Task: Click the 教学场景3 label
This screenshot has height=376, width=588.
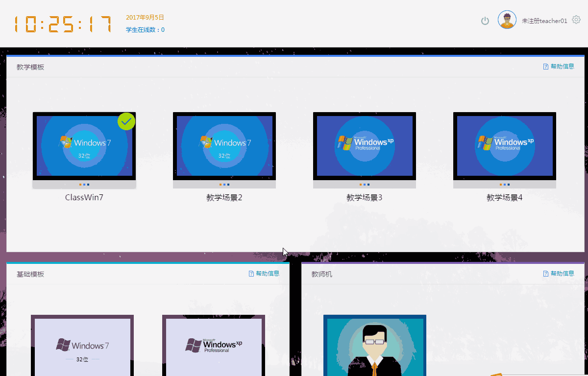Action: pos(365,198)
